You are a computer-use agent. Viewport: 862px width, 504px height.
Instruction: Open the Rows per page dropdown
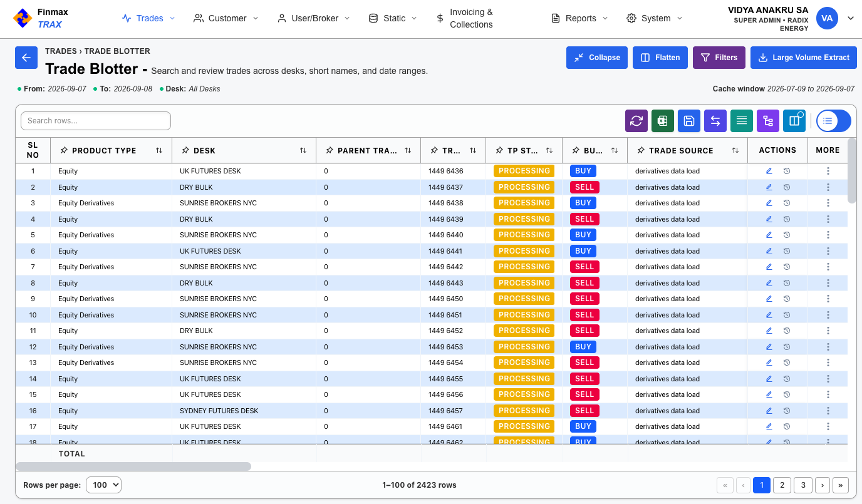pyautogui.click(x=103, y=485)
